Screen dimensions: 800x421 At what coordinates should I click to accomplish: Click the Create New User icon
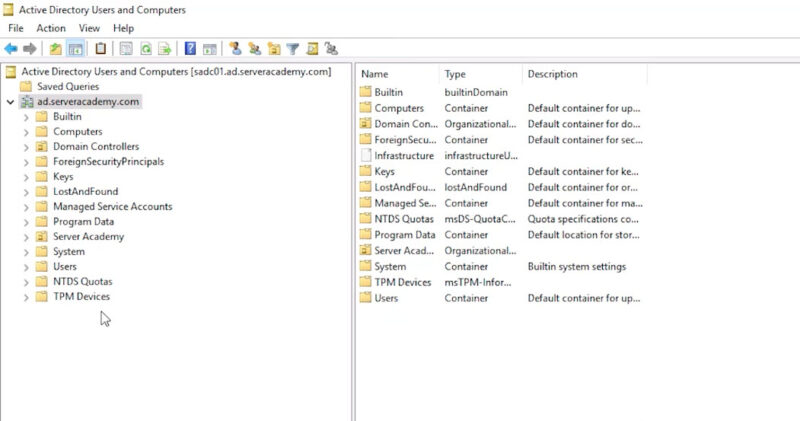pos(235,48)
